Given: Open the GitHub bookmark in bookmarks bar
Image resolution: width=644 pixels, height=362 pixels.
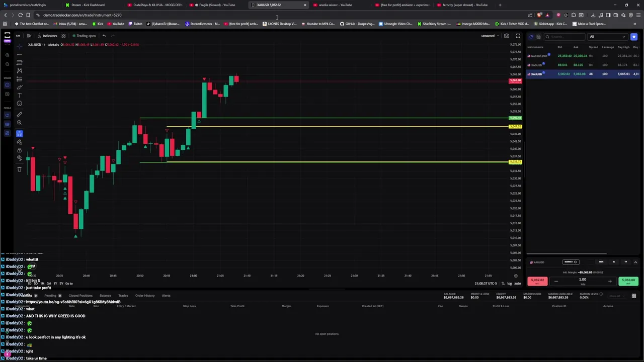Looking at the screenshot, I should click(x=357, y=24).
